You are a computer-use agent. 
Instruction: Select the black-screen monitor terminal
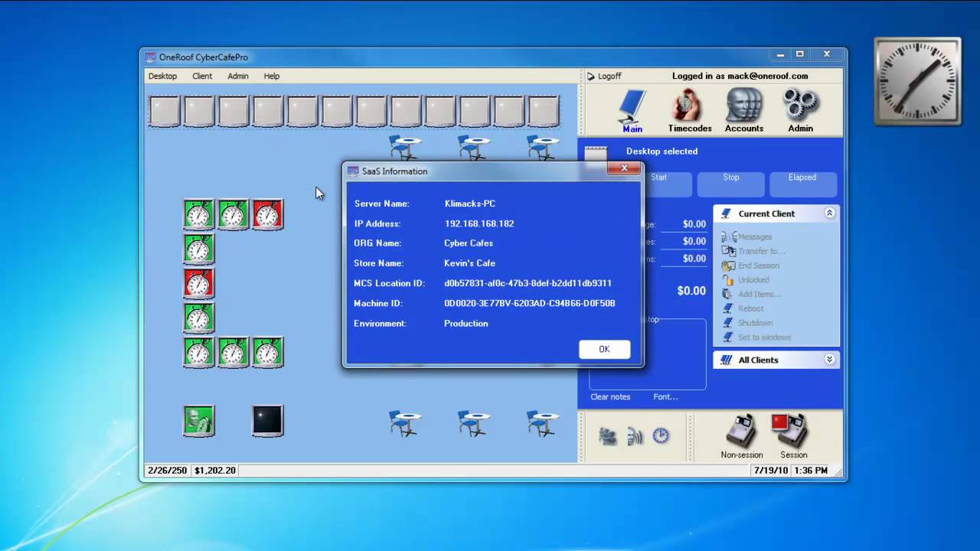coord(268,421)
